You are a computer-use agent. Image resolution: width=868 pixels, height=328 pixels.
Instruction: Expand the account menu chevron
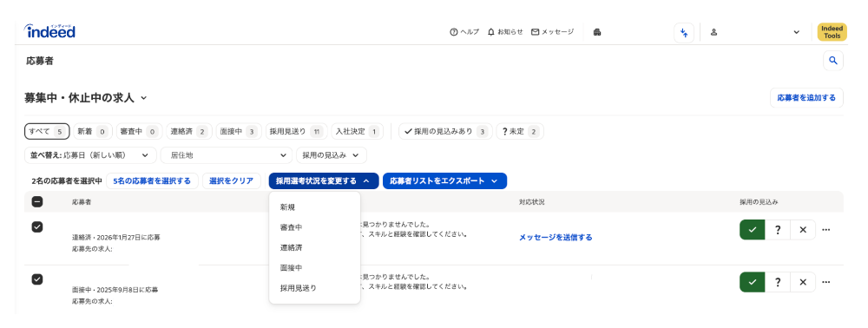point(796,32)
